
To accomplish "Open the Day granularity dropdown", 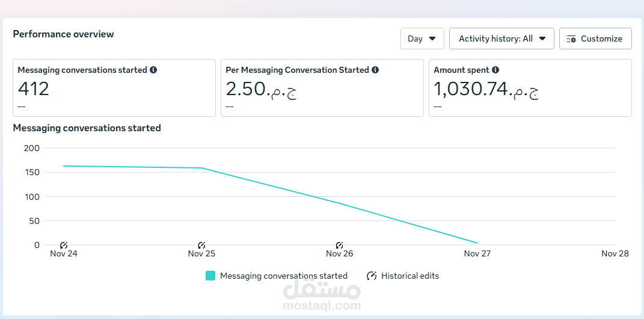I will click(x=422, y=39).
